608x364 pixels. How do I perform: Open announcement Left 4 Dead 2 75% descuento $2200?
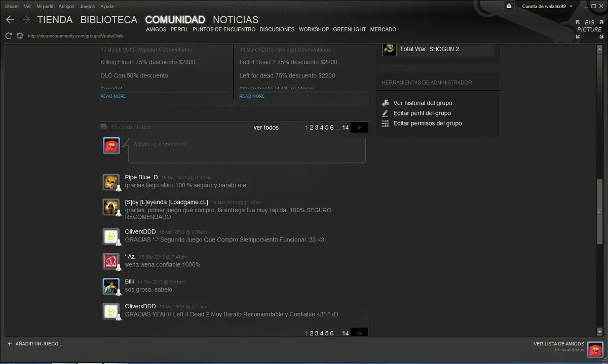288,62
